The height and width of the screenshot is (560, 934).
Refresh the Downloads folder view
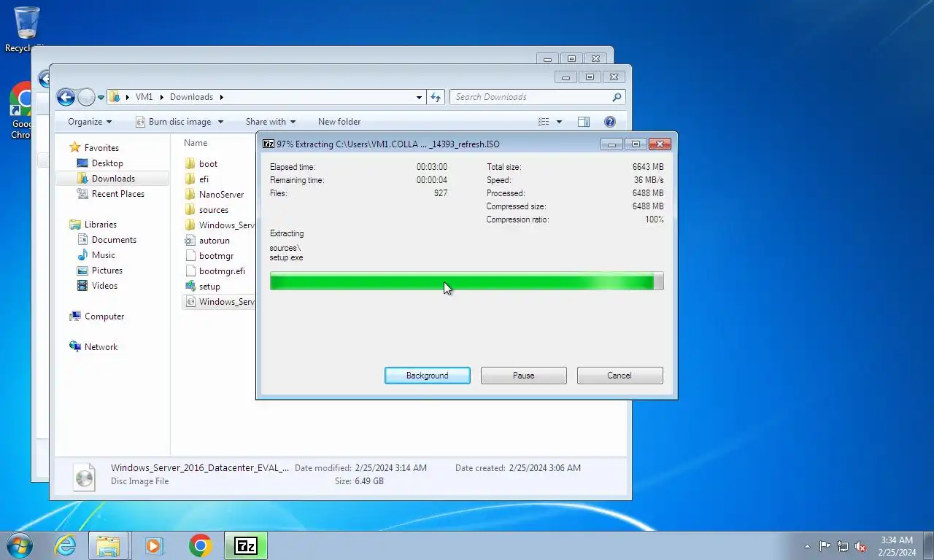[x=436, y=97]
